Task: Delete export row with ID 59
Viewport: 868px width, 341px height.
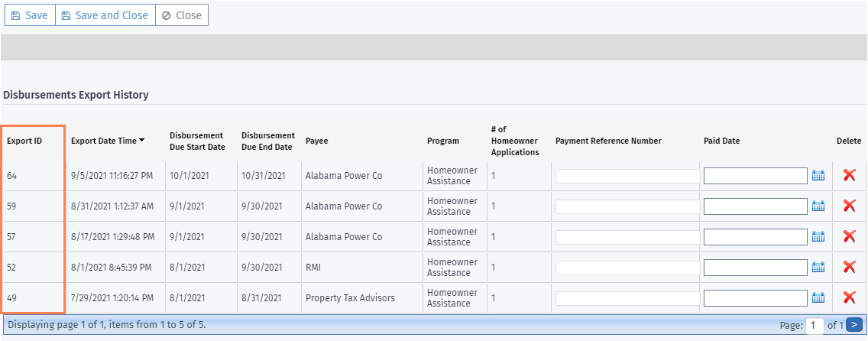Action: pyautogui.click(x=849, y=206)
